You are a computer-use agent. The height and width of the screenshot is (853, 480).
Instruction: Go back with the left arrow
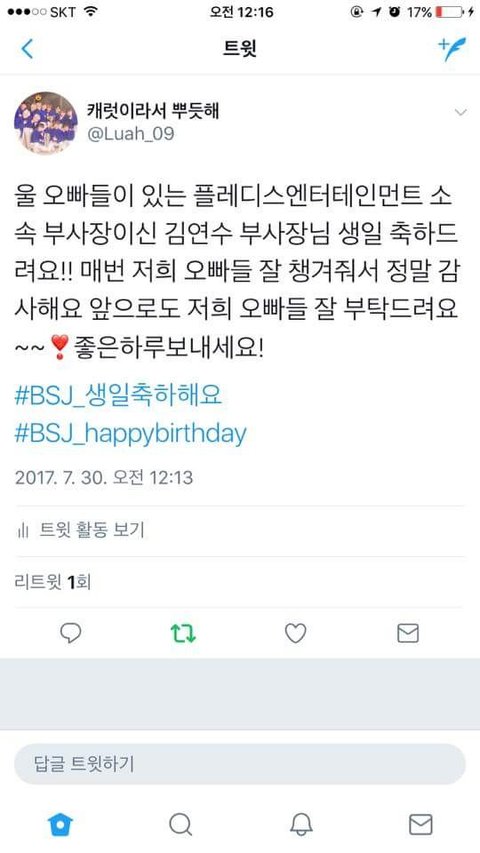pyautogui.click(x=27, y=48)
